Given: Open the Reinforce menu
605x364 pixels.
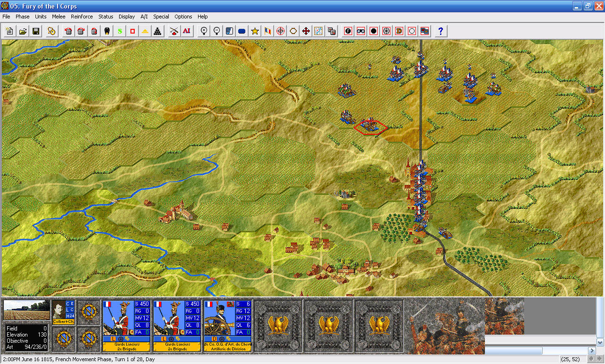Looking at the screenshot, I should tap(82, 17).
